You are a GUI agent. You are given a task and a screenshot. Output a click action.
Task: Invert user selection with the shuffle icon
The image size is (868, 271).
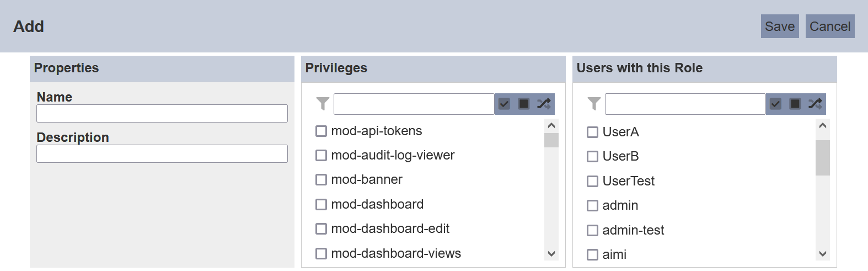(815, 104)
